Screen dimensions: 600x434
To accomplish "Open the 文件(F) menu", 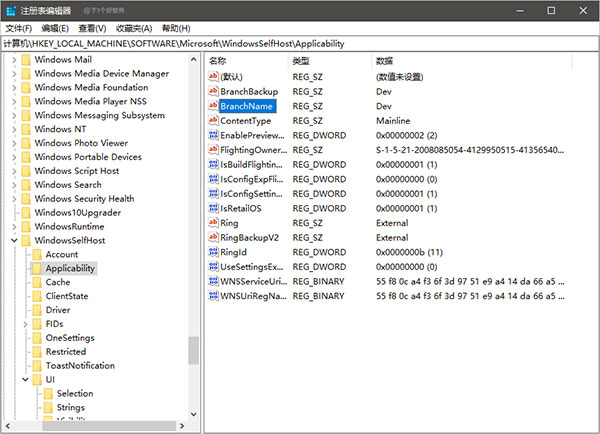I will (x=18, y=28).
